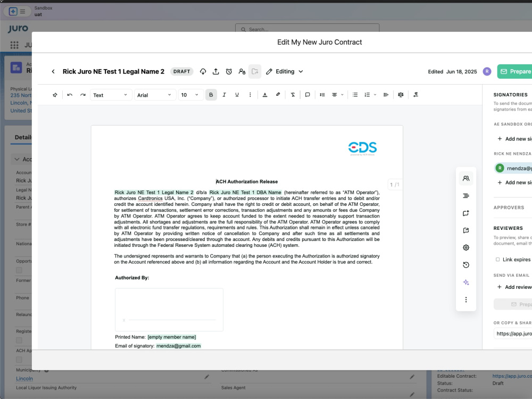Click the paragraph direction icon
Image resolution: width=532 pixels, height=399 pixels.
tap(415, 95)
